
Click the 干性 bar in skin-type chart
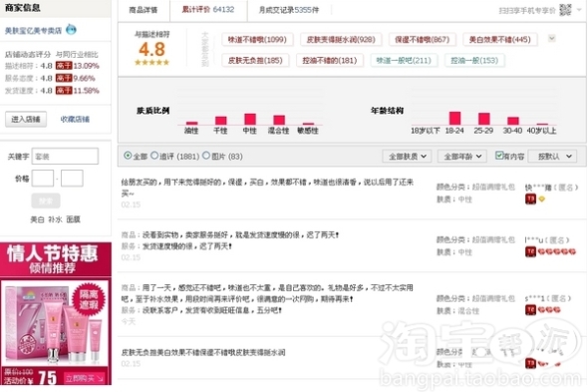(221, 121)
